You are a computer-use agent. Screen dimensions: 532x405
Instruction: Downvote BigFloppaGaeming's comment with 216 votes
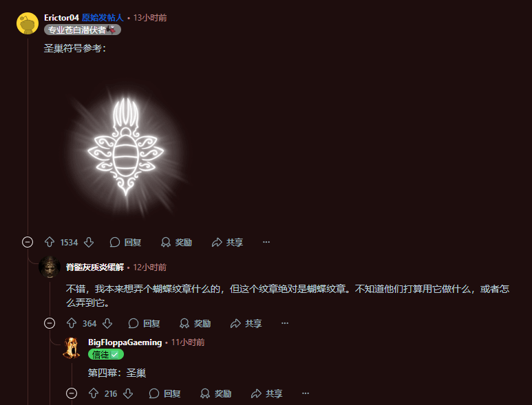coord(128,393)
